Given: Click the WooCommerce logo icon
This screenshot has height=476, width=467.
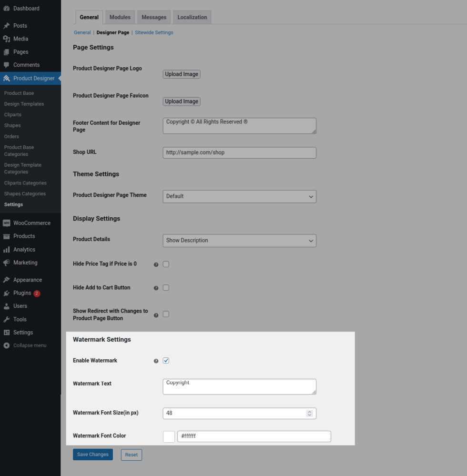Looking at the screenshot, I should pos(6,223).
